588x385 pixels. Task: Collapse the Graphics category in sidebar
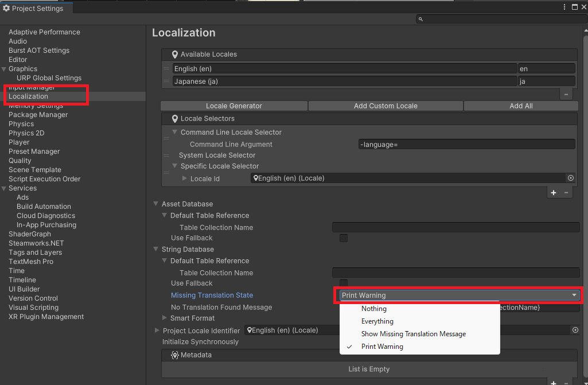click(x=4, y=69)
